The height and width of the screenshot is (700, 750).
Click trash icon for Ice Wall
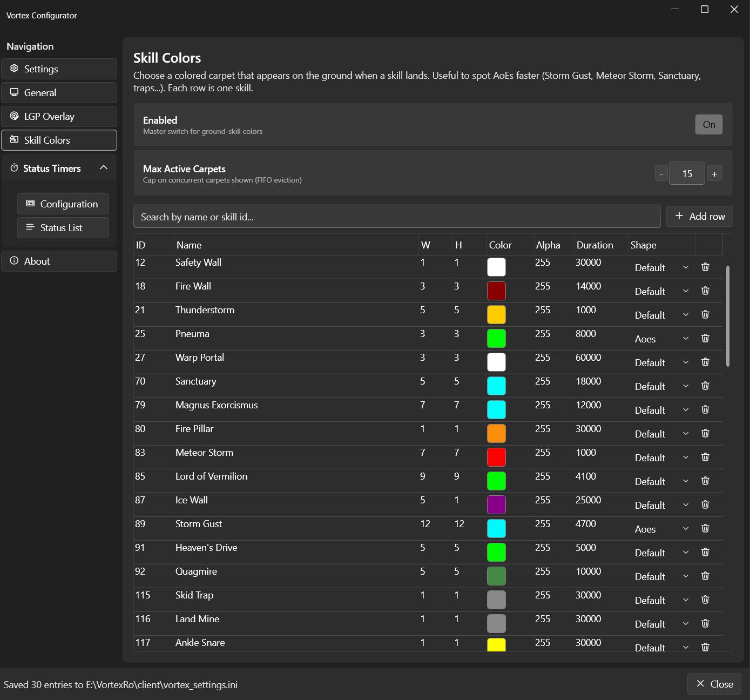[x=705, y=504]
